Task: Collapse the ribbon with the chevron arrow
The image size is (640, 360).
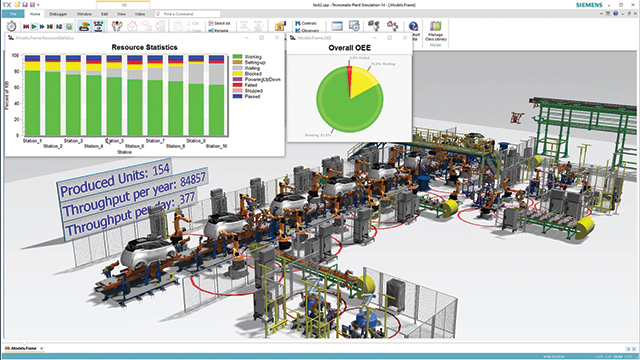Action: point(601,13)
